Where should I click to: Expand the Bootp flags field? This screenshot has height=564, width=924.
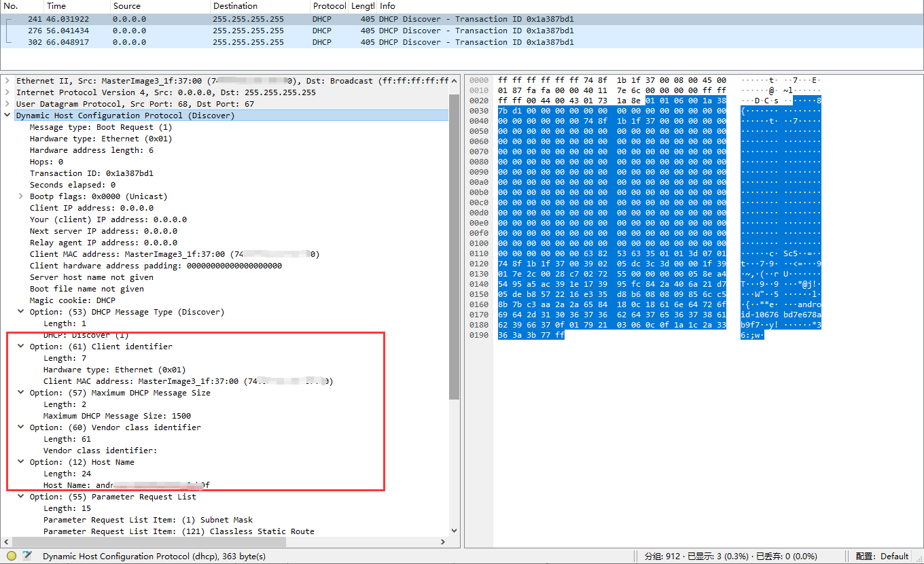(x=21, y=196)
